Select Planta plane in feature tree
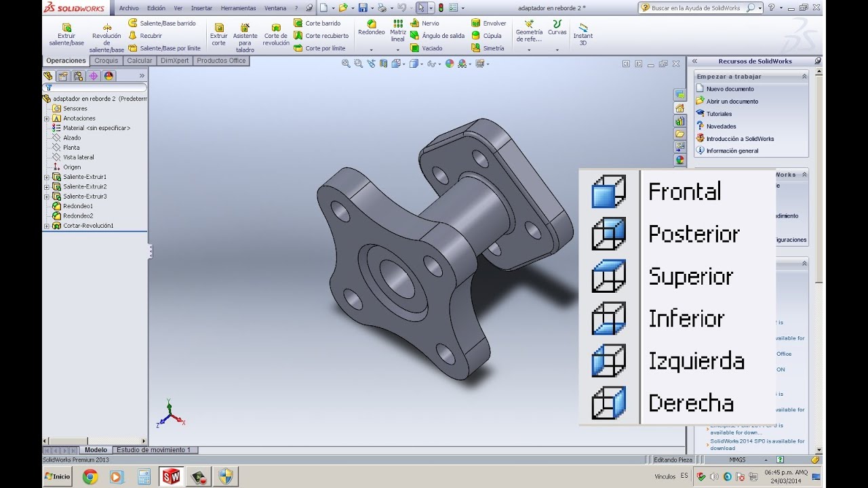The width and height of the screenshot is (868, 488). (x=66, y=147)
